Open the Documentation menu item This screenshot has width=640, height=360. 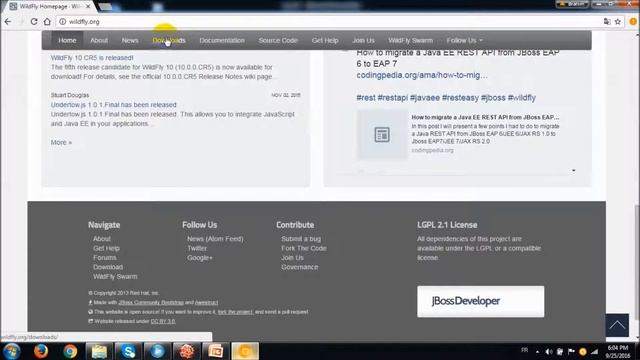222,40
